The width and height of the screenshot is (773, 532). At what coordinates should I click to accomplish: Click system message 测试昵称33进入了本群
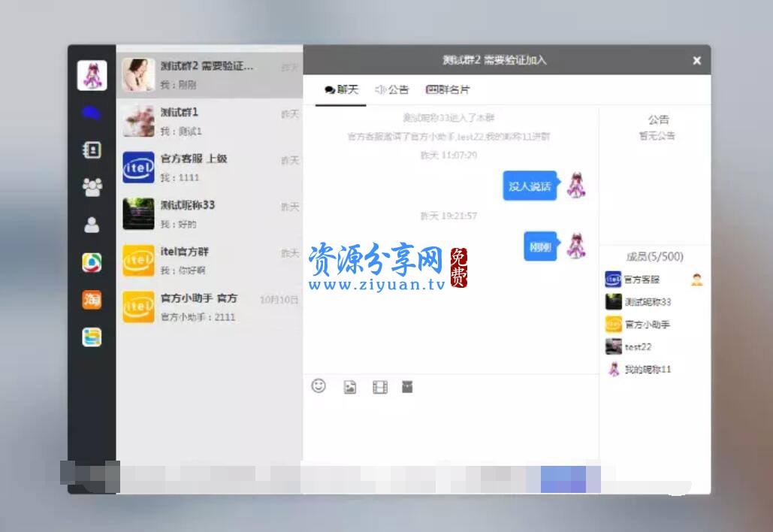tap(448, 118)
